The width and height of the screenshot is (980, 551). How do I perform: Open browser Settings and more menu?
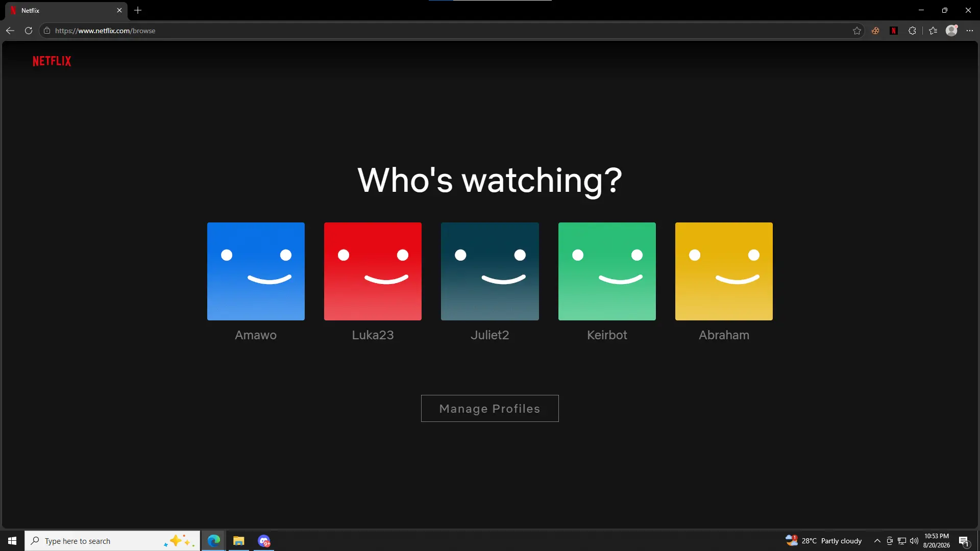pyautogui.click(x=970, y=31)
